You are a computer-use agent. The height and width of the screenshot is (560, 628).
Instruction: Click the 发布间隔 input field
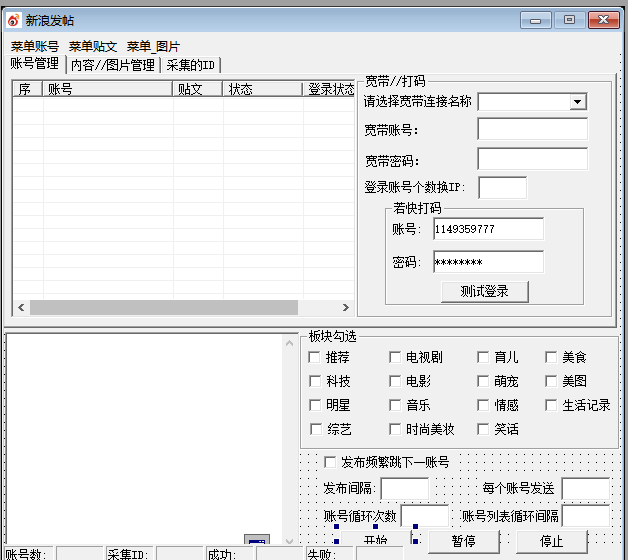tap(405, 488)
